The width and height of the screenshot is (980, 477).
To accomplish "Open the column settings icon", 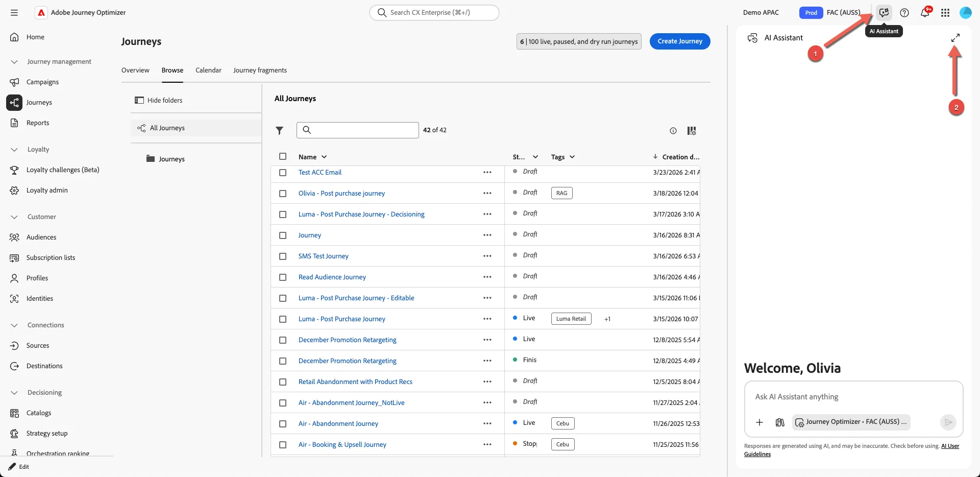I will (692, 131).
